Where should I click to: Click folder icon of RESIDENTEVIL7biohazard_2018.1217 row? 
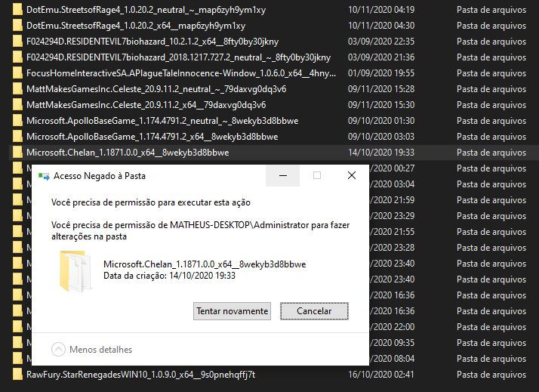(17, 57)
